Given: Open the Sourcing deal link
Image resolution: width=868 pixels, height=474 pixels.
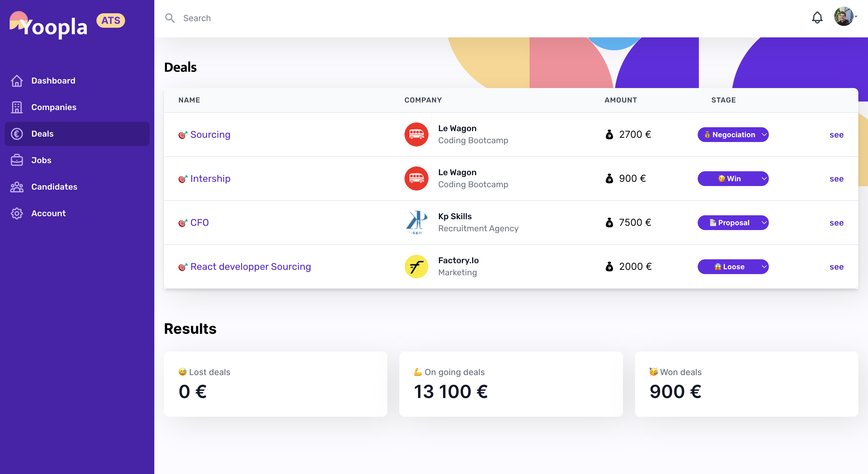Looking at the screenshot, I should tap(210, 134).
